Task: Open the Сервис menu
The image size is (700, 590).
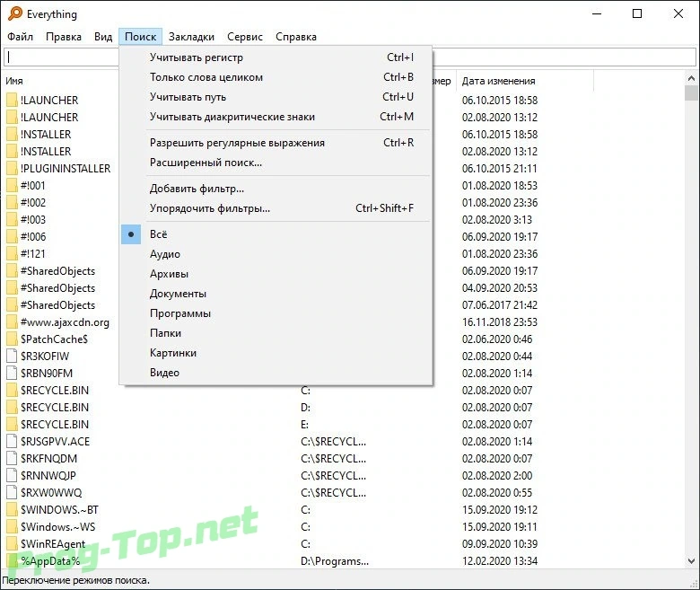Action: pyautogui.click(x=245, y=37)
